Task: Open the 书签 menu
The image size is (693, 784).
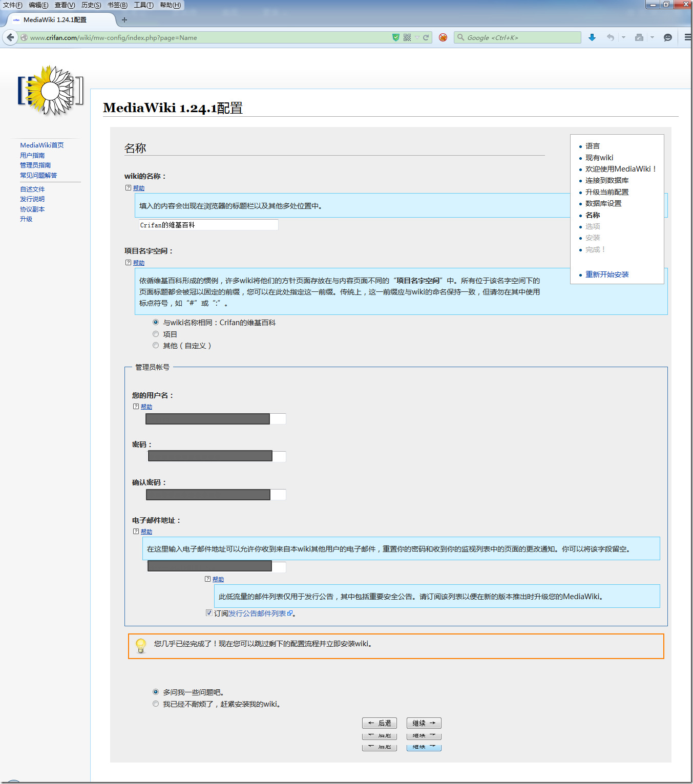Action: tap(117, 5)
